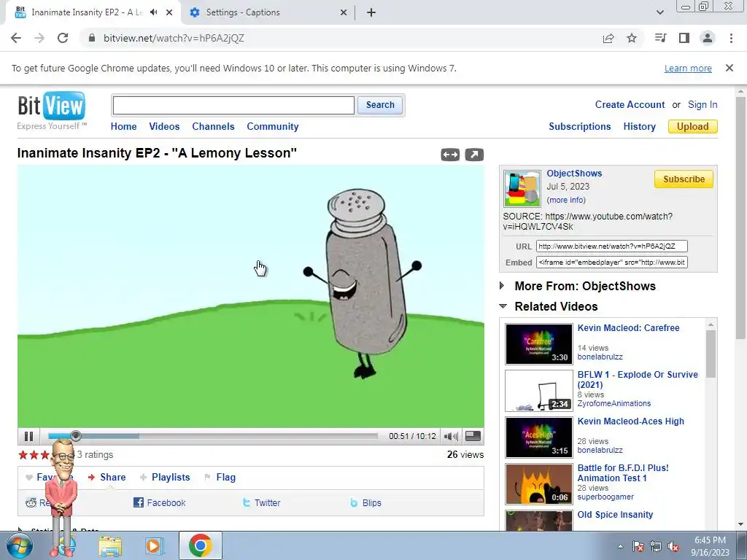Image resolution: width=747 pixels, height=560 pixels.
Task: Click the share page icon in address bar
Action: point(608,38)
